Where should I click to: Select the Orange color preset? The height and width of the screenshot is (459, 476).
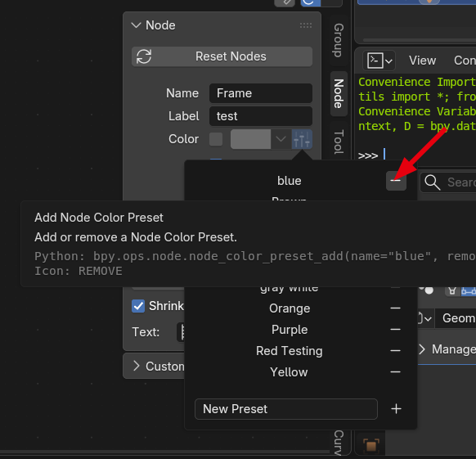click(x=290, y=308)
